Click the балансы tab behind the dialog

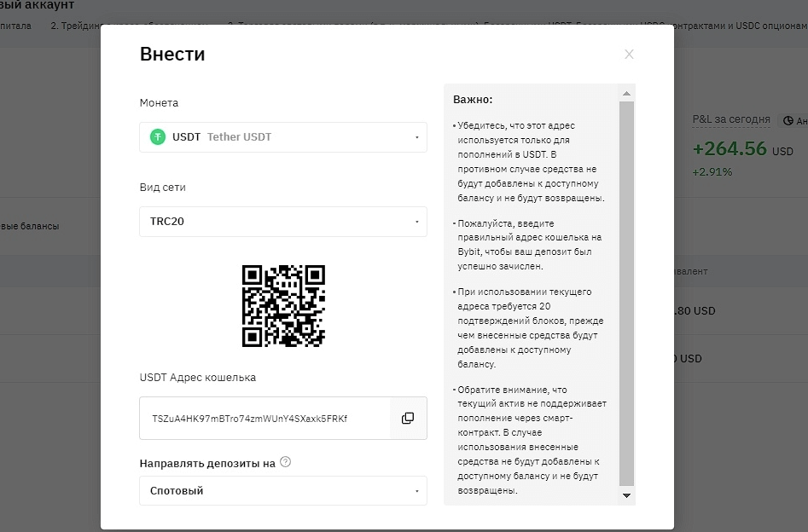30,227
